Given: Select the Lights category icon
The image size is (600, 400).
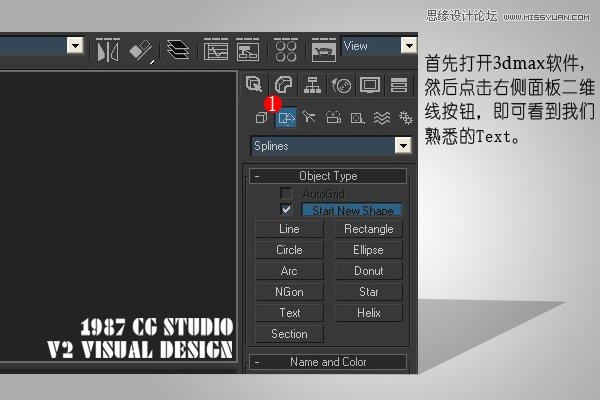Looking at the screenshot, I should click(x=309, y=118).
